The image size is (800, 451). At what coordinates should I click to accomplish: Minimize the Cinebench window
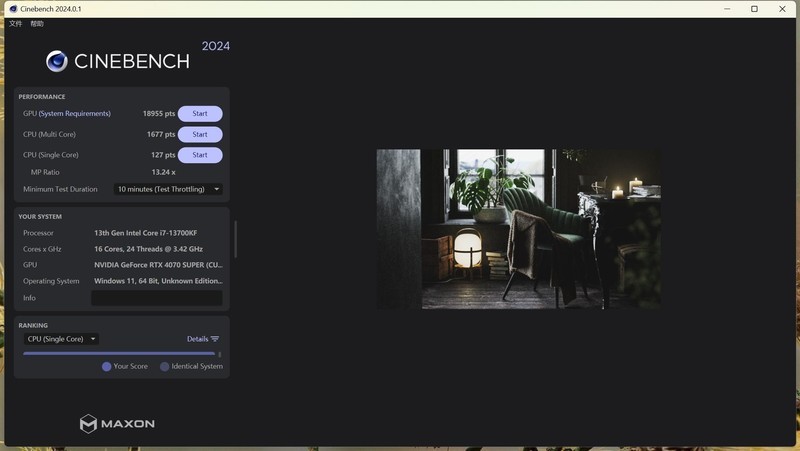click(727, 9)
